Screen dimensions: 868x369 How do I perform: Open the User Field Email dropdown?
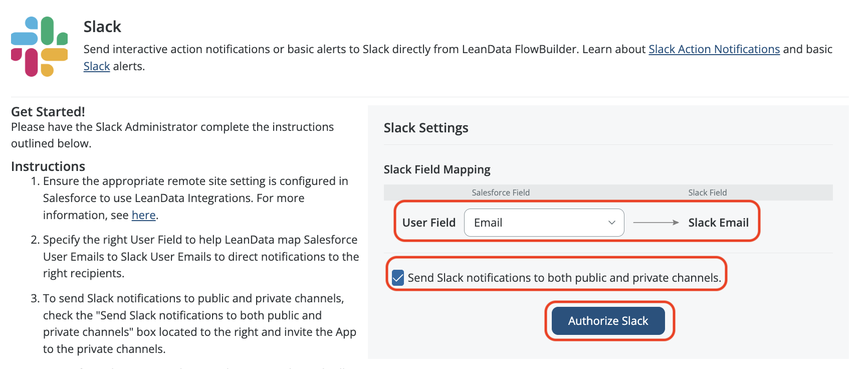(544, 223)
